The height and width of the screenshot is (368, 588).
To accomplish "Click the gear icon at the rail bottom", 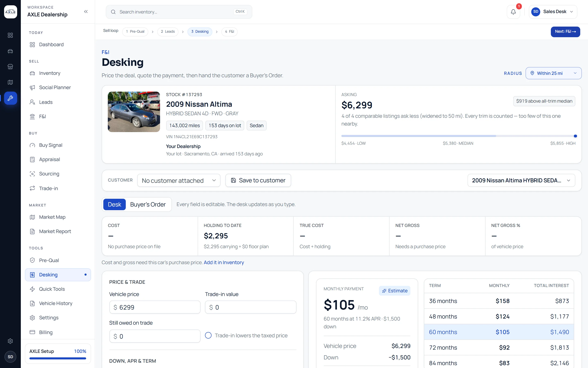I will (10, 341).
